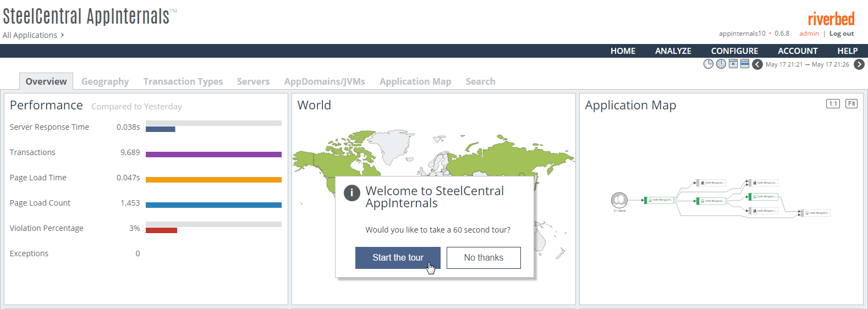This screenshot has width=868, height=309.
Task: Click the clients circle node in Application Map
Action: 619,200
